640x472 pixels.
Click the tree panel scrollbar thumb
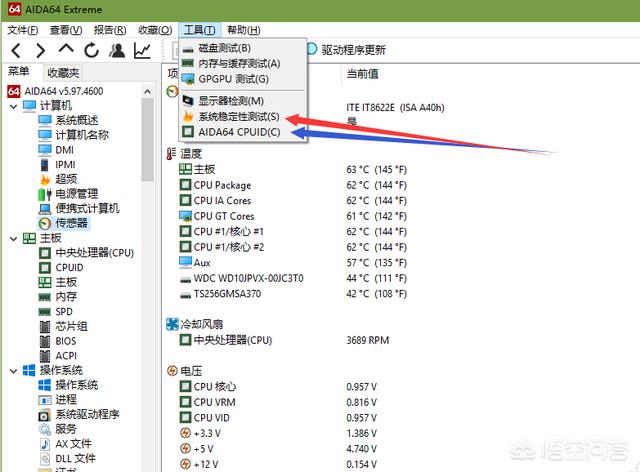click(x=147, y=139)
